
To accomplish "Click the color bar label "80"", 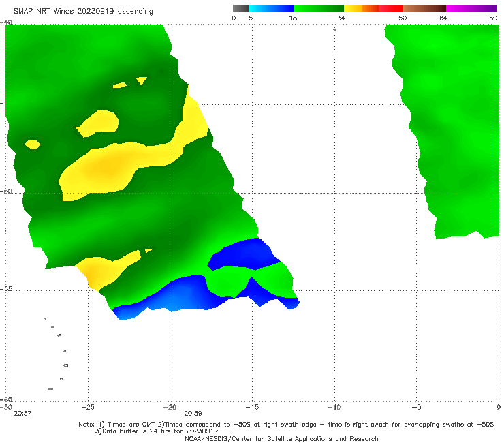I will pos(493,18).
